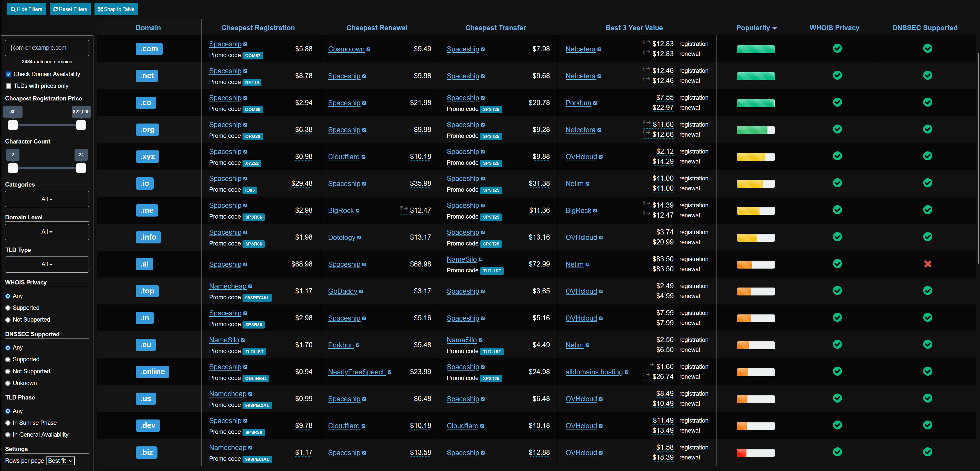This screenshot has width=980, height=471.
Task: Click the WHOIS Privacy checkmark for .com
Action: pyautogui.click(x=837, y=48)
